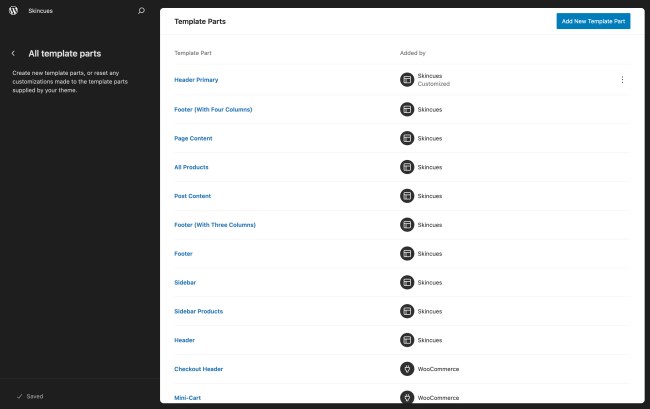Open Footer (With Four Columns) part
The width and height of the screenshot is (650, 409).
coord(213,109)
